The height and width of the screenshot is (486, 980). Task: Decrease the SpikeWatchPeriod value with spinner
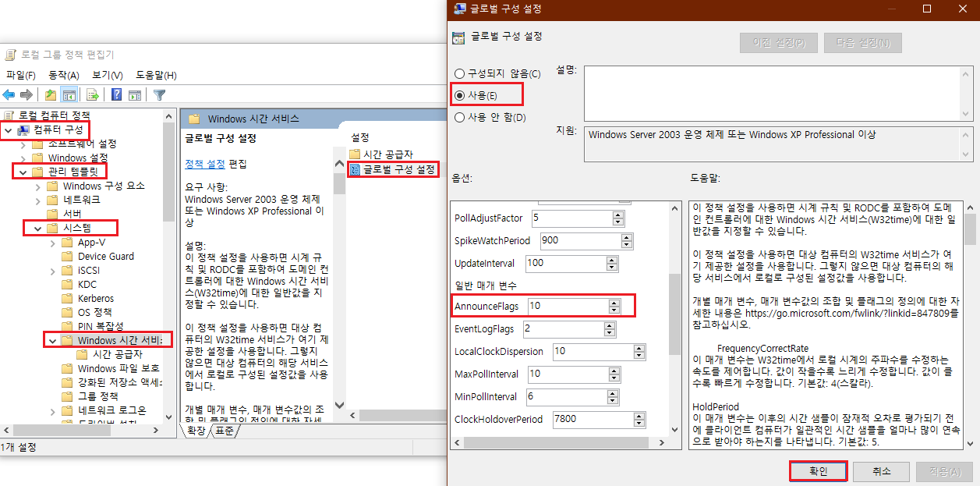[626, 244]
